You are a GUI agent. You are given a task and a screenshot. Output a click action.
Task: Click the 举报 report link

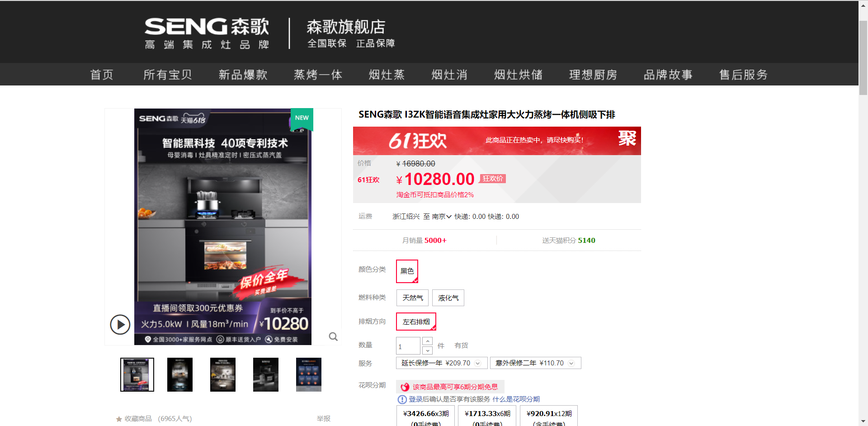pos(324,419)
